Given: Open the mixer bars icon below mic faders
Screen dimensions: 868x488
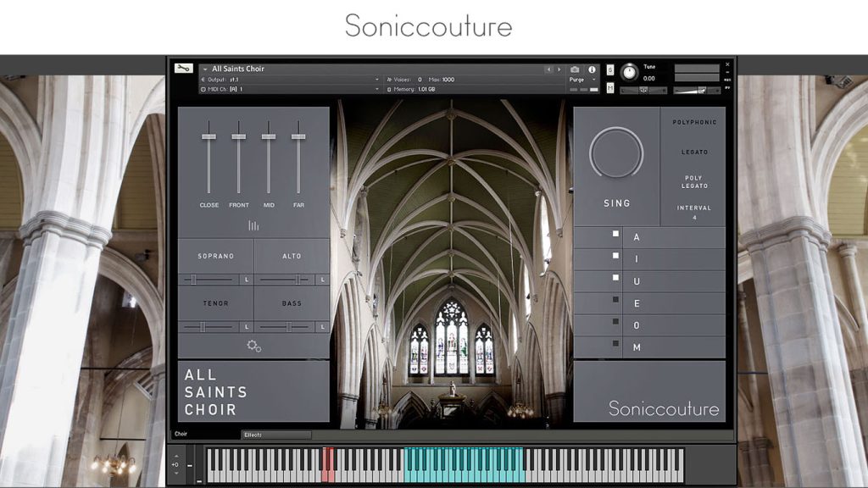Looking at the screenshot, I should pos(253,225).
